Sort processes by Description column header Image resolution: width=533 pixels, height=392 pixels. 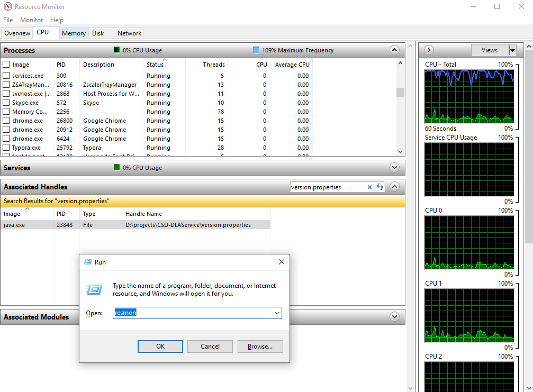[111, 65]
